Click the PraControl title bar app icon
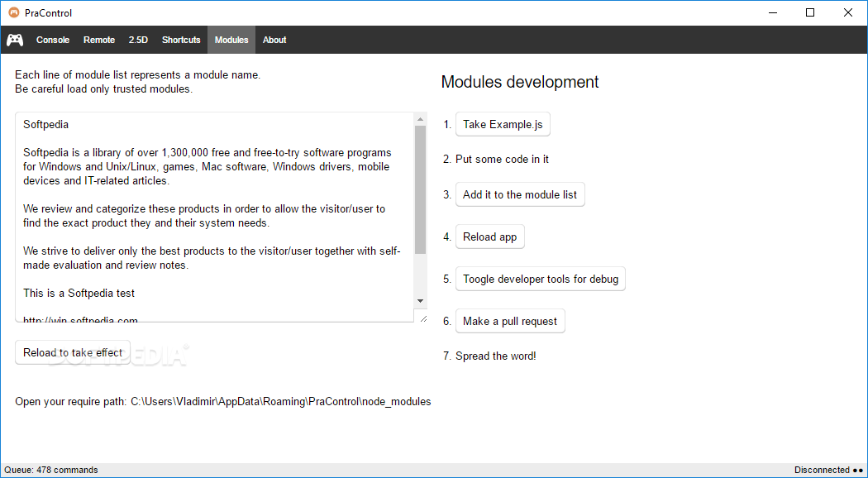868x478 pixels. coord(13,12)
